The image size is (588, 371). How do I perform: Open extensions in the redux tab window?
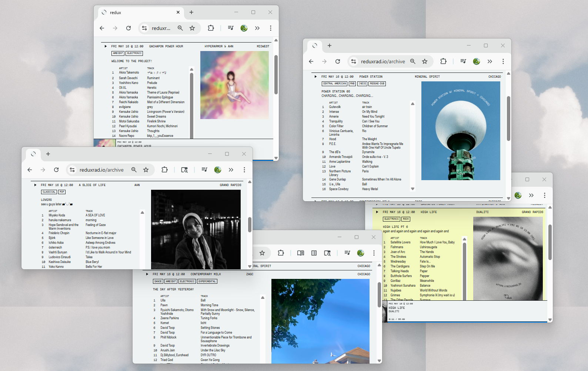(x=211, y=28)
